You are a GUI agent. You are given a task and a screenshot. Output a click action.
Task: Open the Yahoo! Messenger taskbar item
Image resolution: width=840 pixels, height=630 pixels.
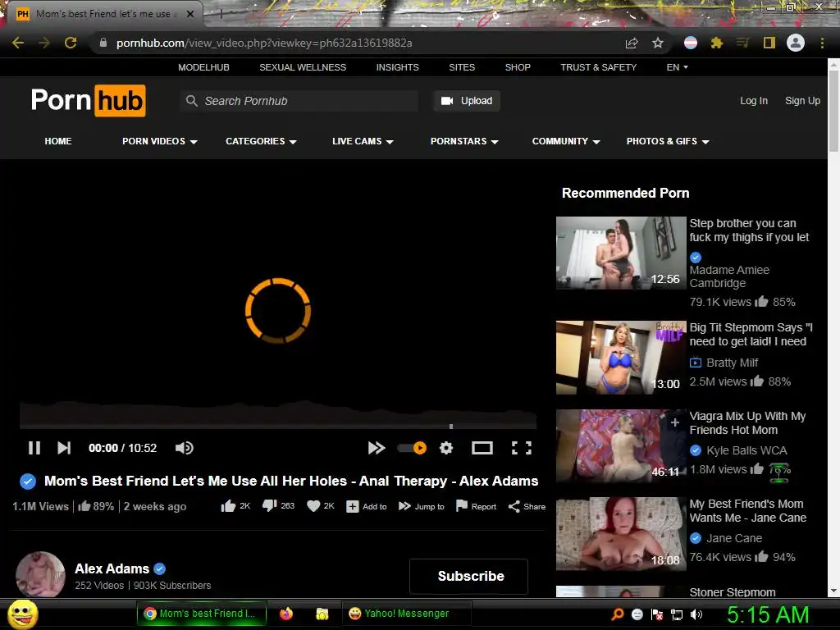(406, 614)
